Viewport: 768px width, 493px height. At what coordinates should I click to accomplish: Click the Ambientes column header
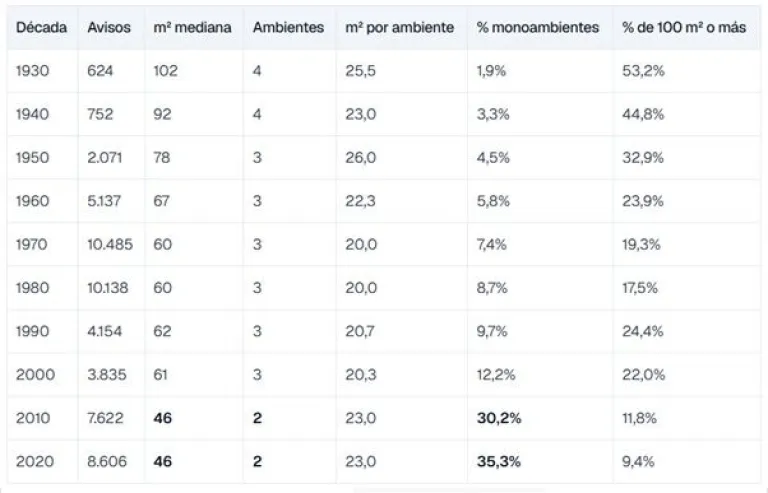pyautogui.click(x=288, y=27)
